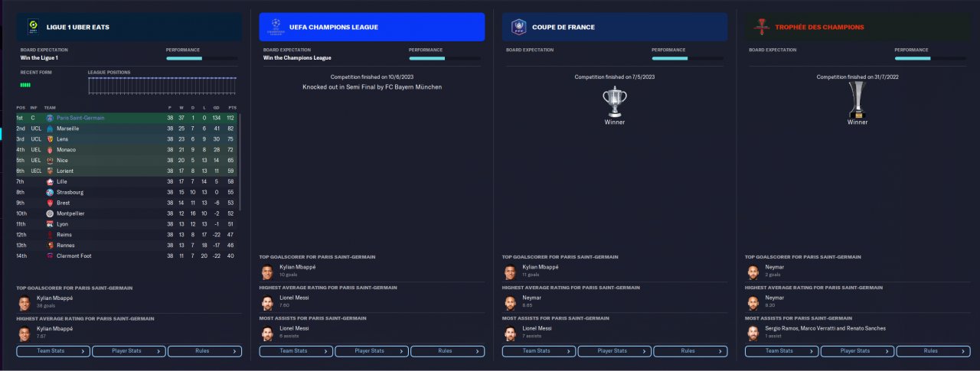Screen dimensions: 980x371
Task: Open Player Stats for UEFA Champions League
Action: click(371, 351)
